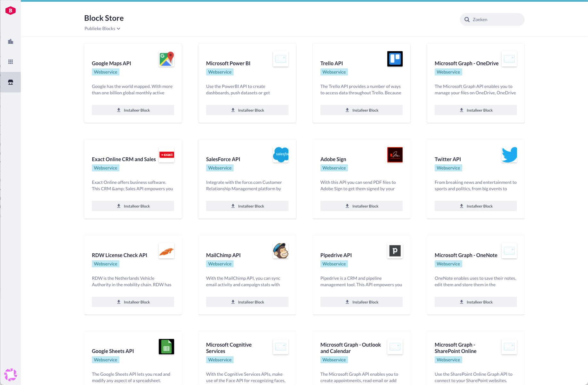Click the Adobe Sign logo thumbnail
Screen dimensions: 588x385
(395, 155)
